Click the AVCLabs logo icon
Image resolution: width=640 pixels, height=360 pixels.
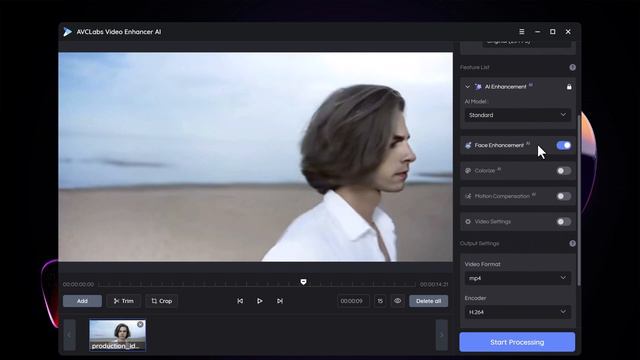tap(68, 32)
